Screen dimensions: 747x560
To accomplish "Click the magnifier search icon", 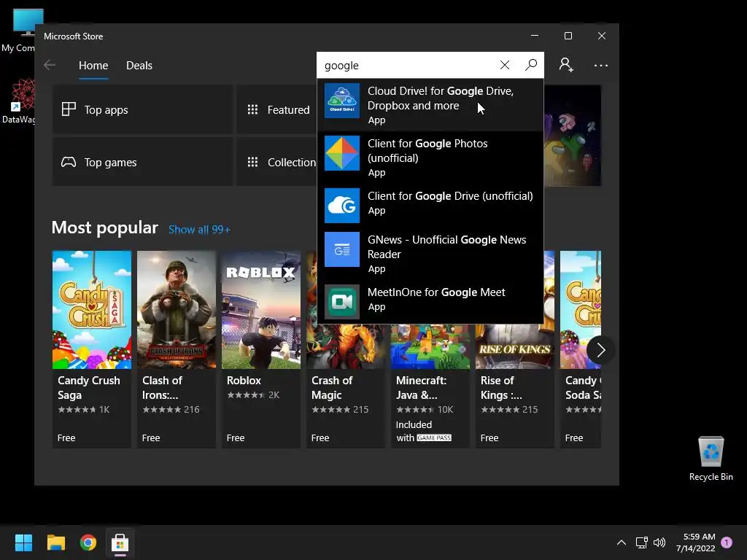I will (x=531, y=65).
